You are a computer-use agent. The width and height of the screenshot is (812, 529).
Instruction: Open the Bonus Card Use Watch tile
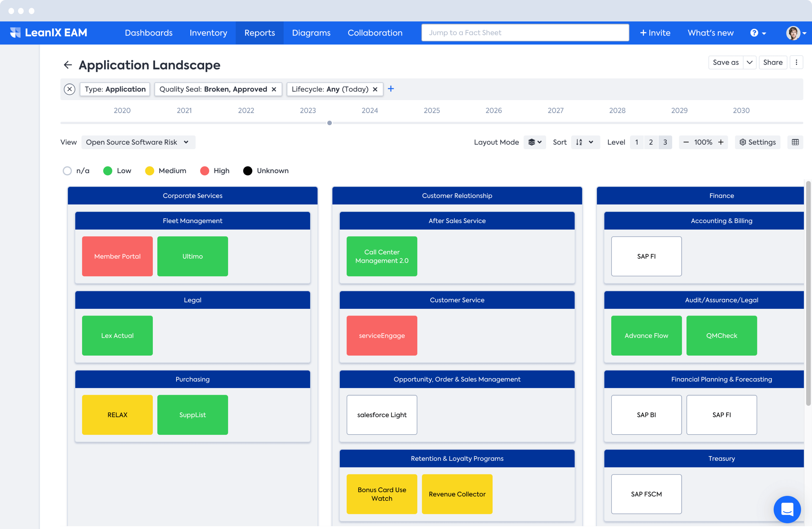[x=382, y=494]
